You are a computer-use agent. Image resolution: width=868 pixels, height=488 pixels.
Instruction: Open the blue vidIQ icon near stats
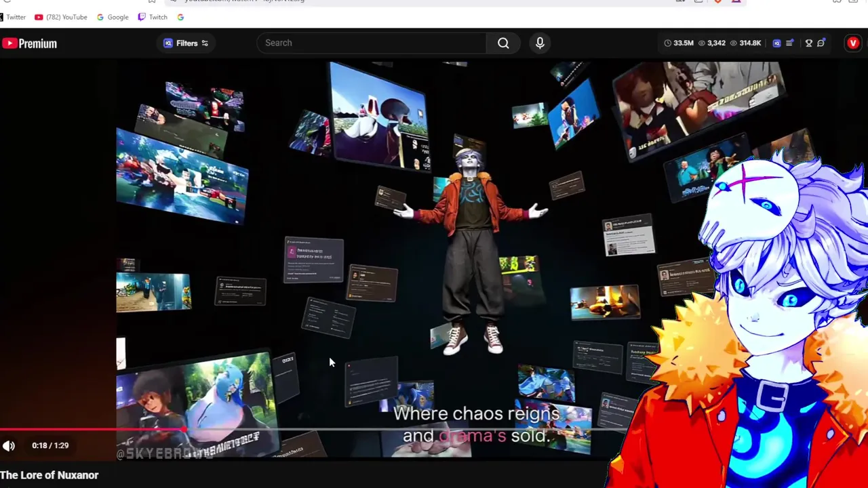click(777, 43)
